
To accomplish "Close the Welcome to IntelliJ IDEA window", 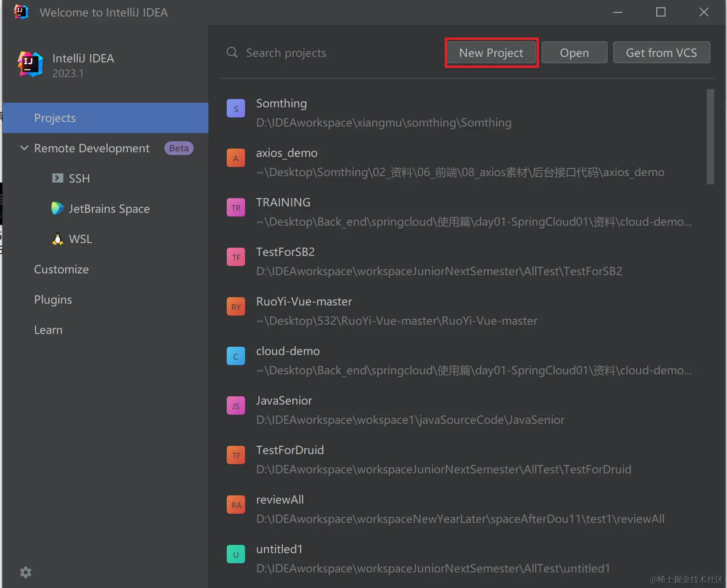I will tap(704, 12).
